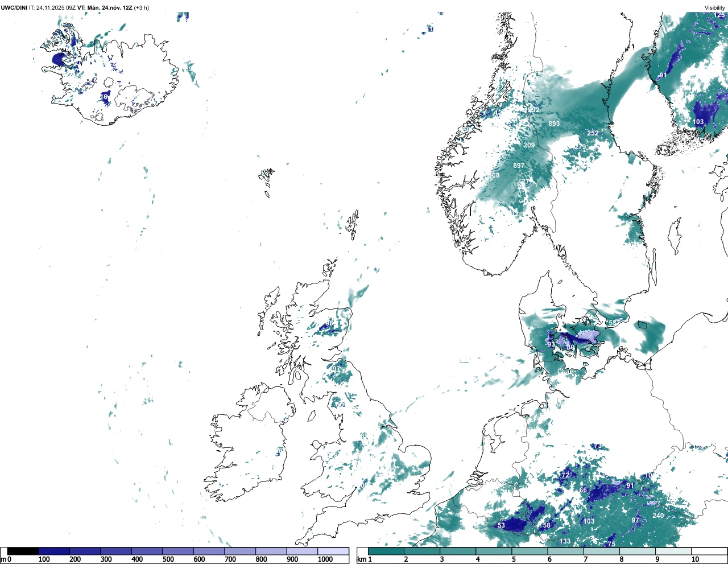The height and width of the screenshot is (564, 728).
Task: Click the '240' visibility value on map
Action: [658, 516]
